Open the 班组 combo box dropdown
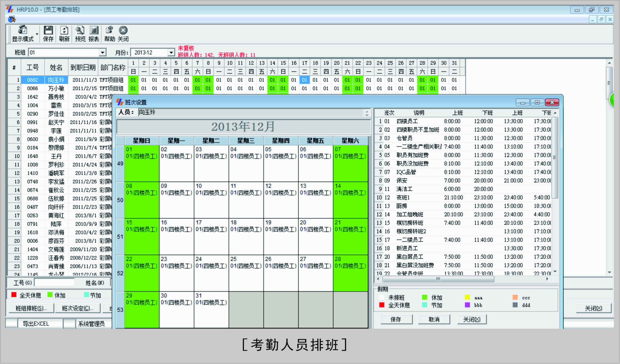 click(x=103, y=52)
